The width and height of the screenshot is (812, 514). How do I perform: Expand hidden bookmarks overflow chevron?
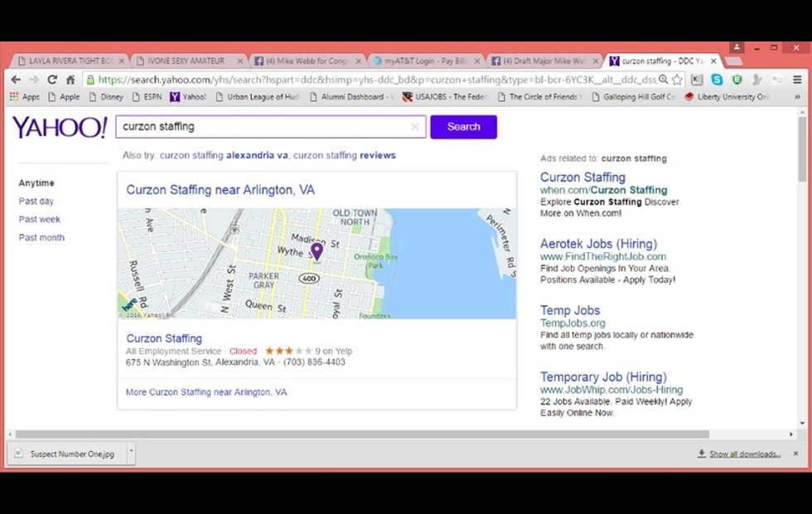(x=797, y=97)
